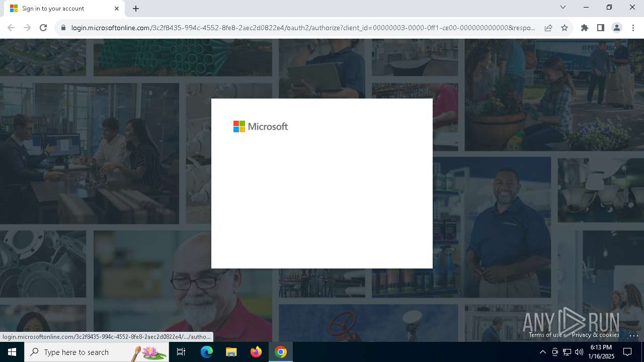644x362 pixels.
Task: Open Task View on the taskbar
Action: (181, 352)
